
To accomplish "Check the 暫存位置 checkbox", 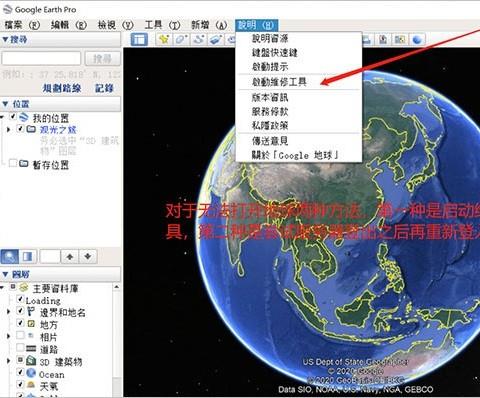I will pos(13,163).
